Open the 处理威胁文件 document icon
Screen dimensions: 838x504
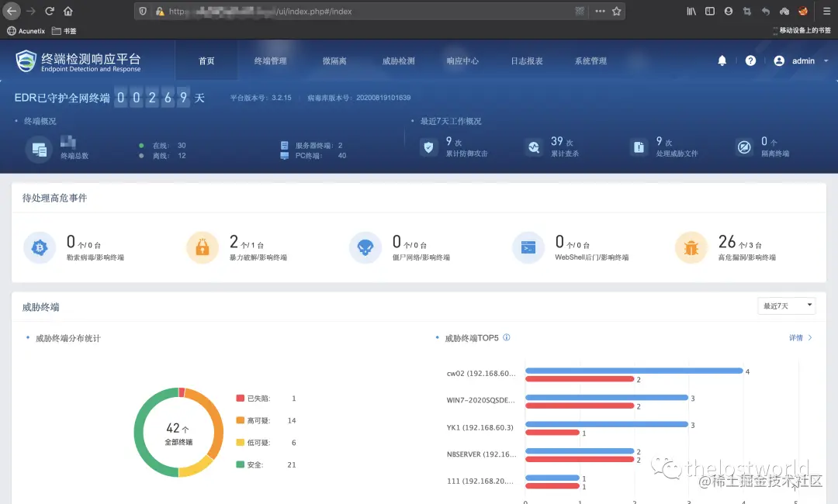(x=639, y=147)
